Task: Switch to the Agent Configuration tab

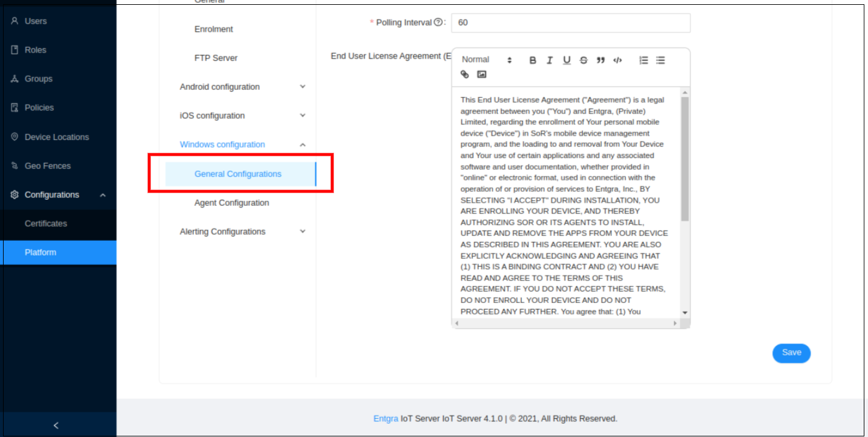Action: click(x=231, y=203)
